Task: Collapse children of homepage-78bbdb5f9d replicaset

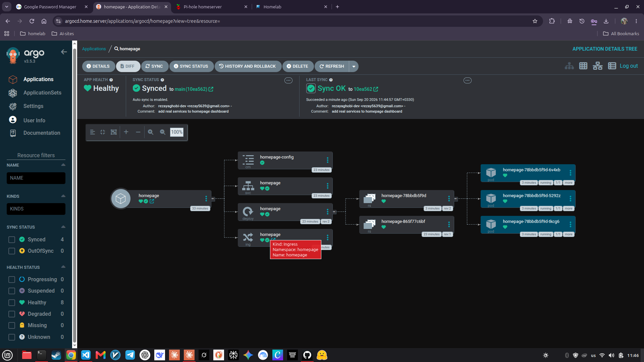Action: click(x=456, y=199)
